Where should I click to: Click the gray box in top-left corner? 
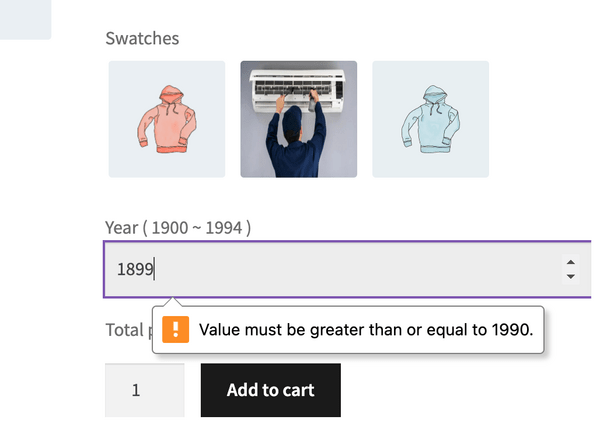tap(25, 19)
